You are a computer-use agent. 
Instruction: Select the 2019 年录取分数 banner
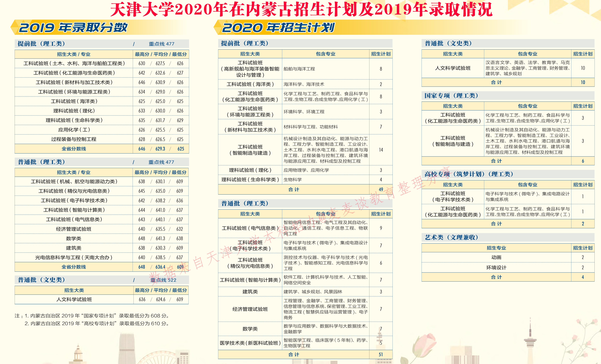tap(73, 28)
